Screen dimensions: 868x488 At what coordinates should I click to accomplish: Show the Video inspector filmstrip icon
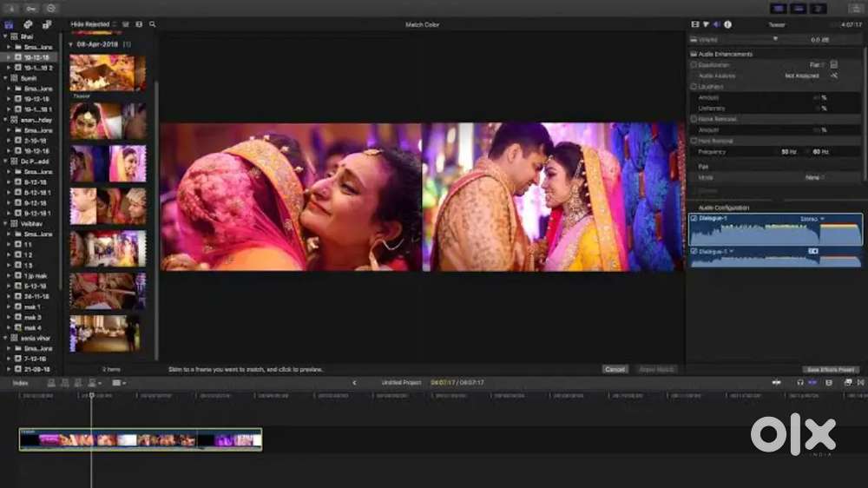pos(694,24)
